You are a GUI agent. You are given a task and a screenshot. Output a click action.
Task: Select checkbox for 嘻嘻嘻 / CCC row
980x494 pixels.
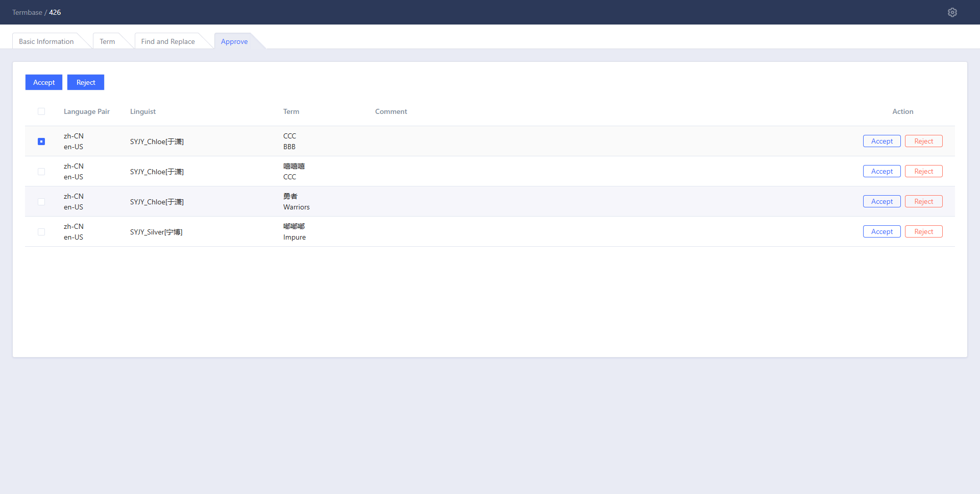[x=41, y=172]
